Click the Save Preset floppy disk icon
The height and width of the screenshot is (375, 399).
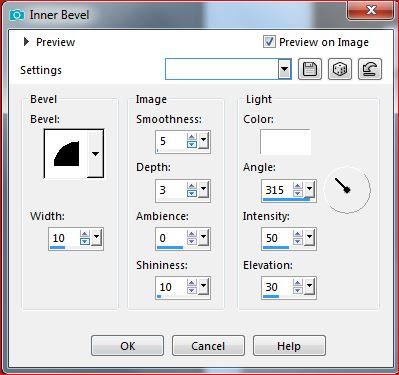pyautogui.click(x=310, y=69)
